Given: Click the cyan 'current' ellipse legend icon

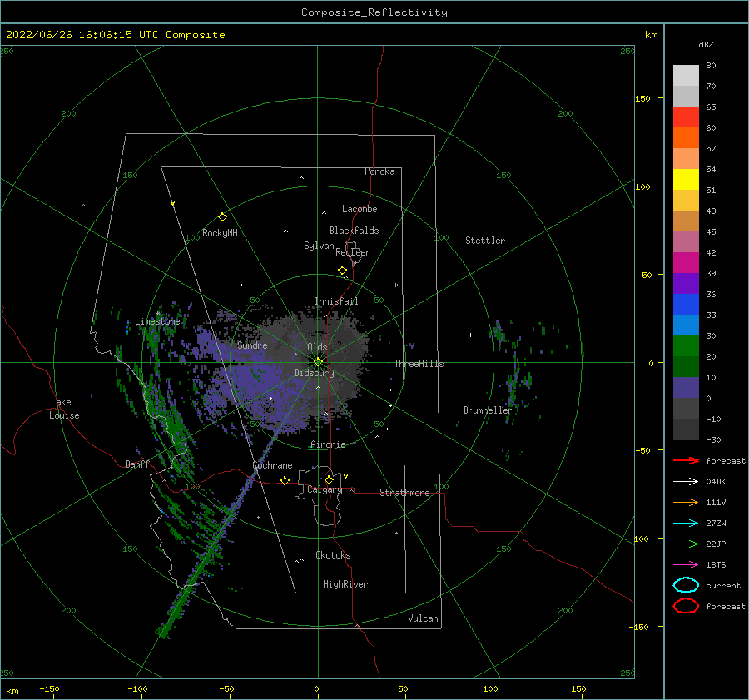Looking at the screenshot, I should 686,585.
